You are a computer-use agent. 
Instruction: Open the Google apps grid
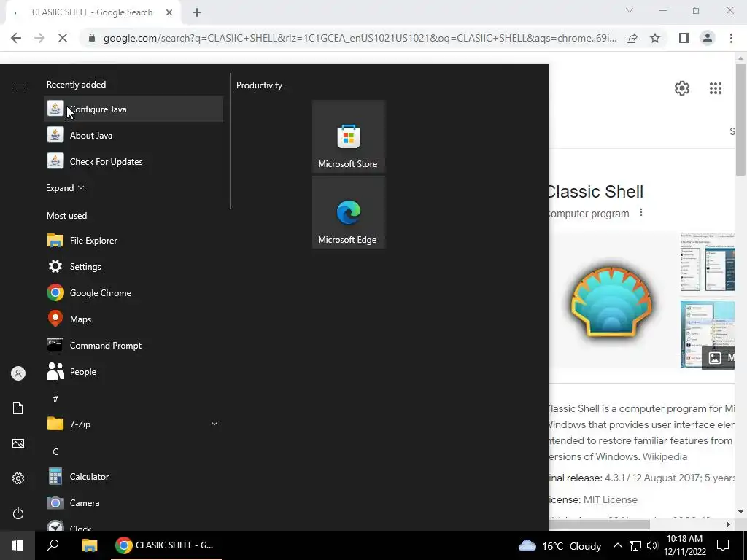[716, 88]
